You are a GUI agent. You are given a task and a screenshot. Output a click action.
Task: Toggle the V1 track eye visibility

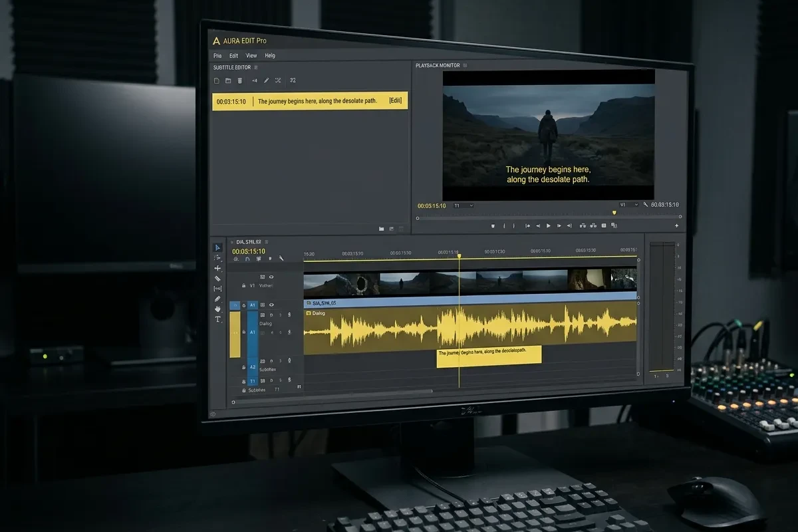coord(271,277)
